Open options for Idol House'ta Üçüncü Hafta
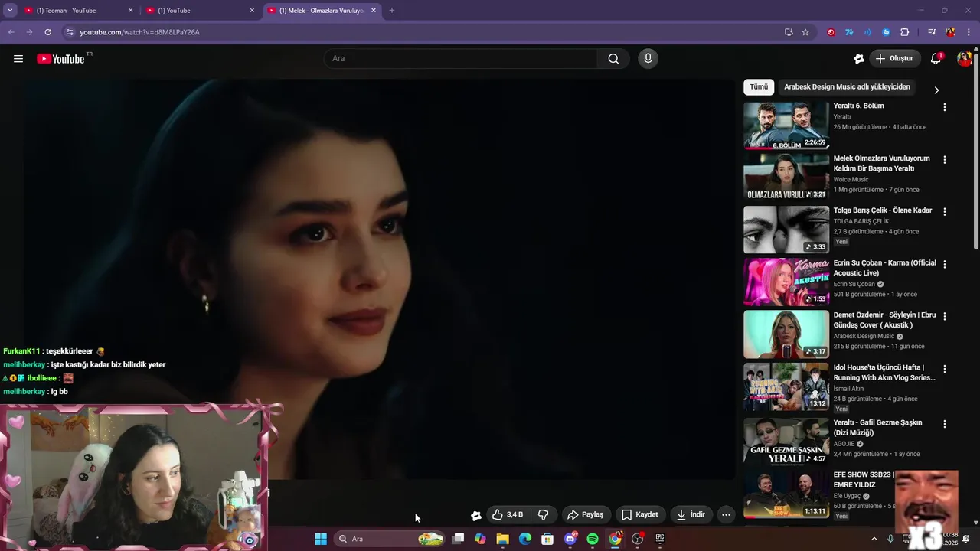Image resolution: width=980 pixels, height=551 pixels. tap(944, 369)
